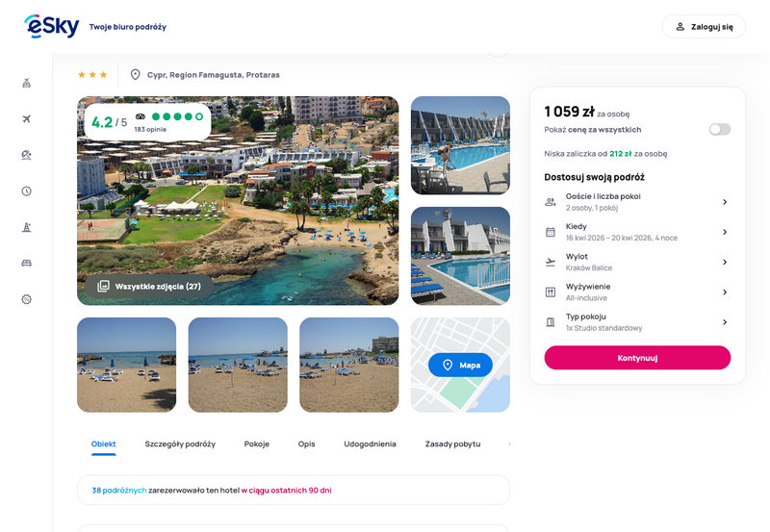Expand the Wyżywienie All-inclusive chevron
This screenshot has width=770, height=532.
pos(724,291)
